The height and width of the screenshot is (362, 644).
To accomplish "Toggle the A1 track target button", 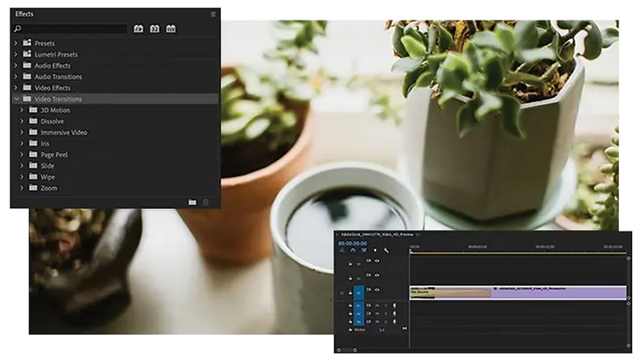I will coord(360,305).
